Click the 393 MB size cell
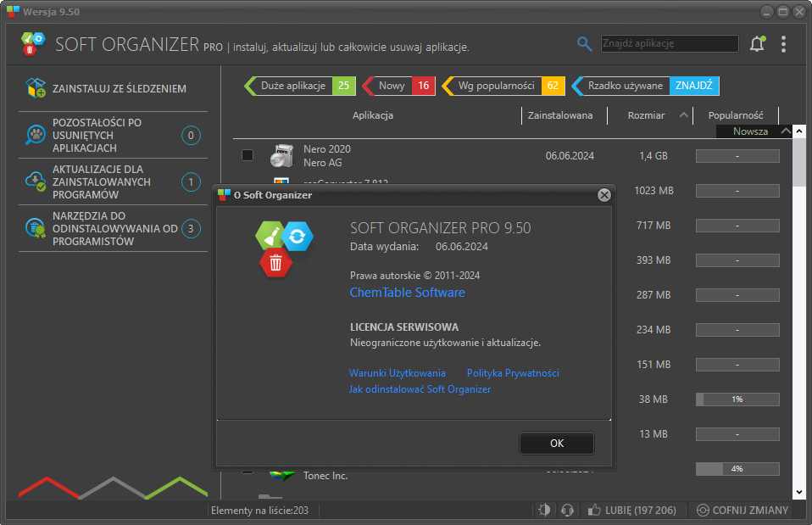This screenshot has height=525, width=812. click(x=653, y=260)
